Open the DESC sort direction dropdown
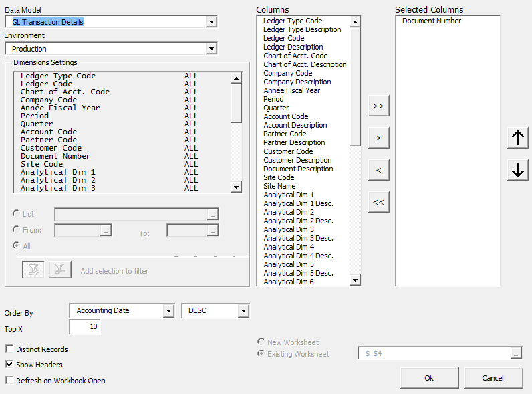The image size is (532, 394). [243, 311]
